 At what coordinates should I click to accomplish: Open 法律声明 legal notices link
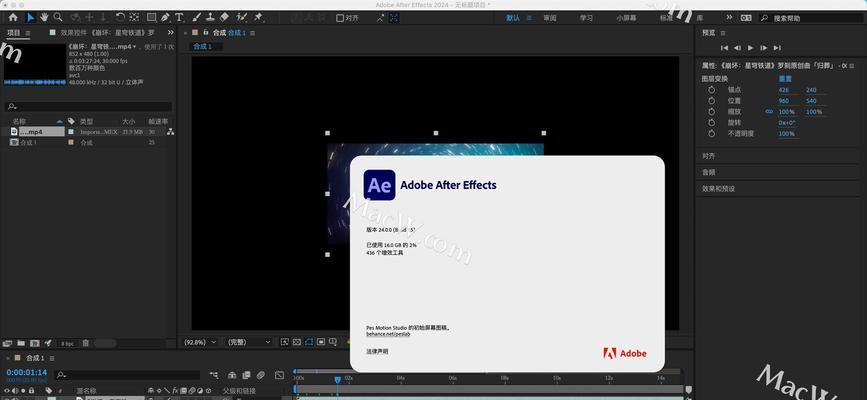point(377,351)
